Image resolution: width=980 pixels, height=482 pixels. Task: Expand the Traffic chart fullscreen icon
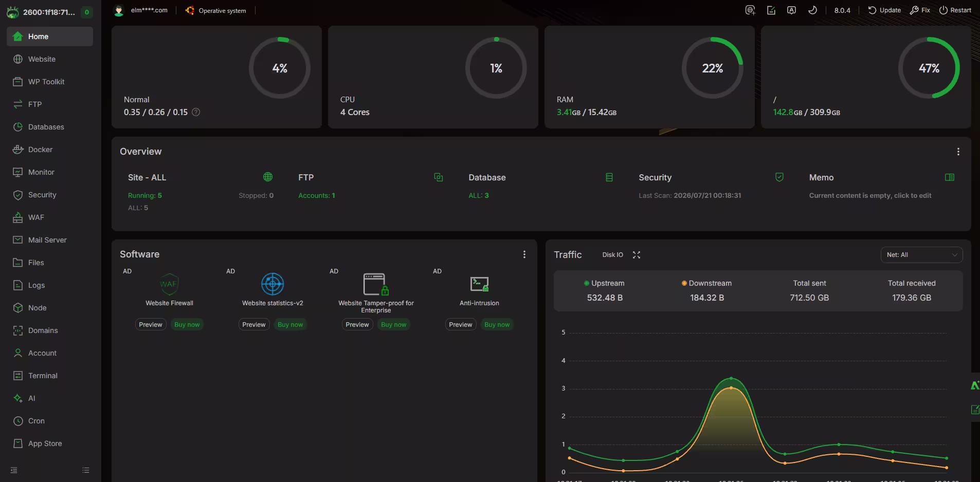[637, 255]
